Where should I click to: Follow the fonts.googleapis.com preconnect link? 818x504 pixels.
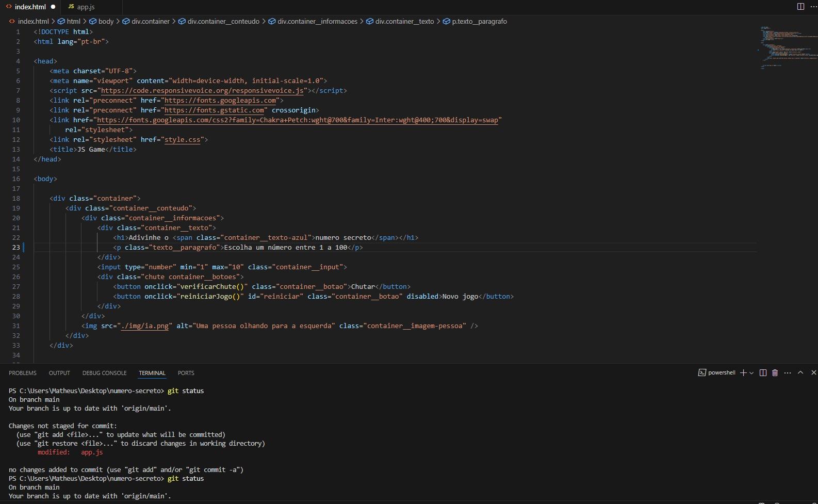point(220,100)
